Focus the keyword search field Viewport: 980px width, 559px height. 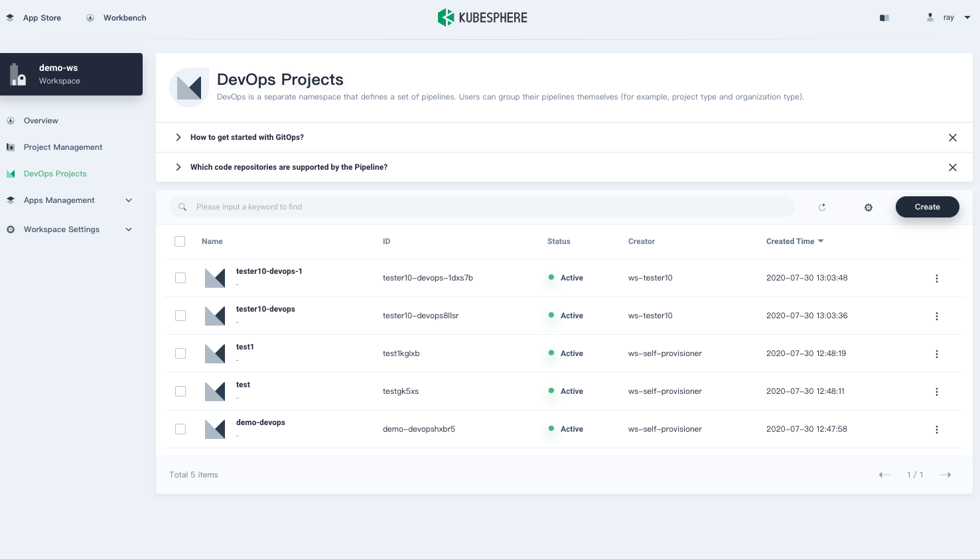482,207
